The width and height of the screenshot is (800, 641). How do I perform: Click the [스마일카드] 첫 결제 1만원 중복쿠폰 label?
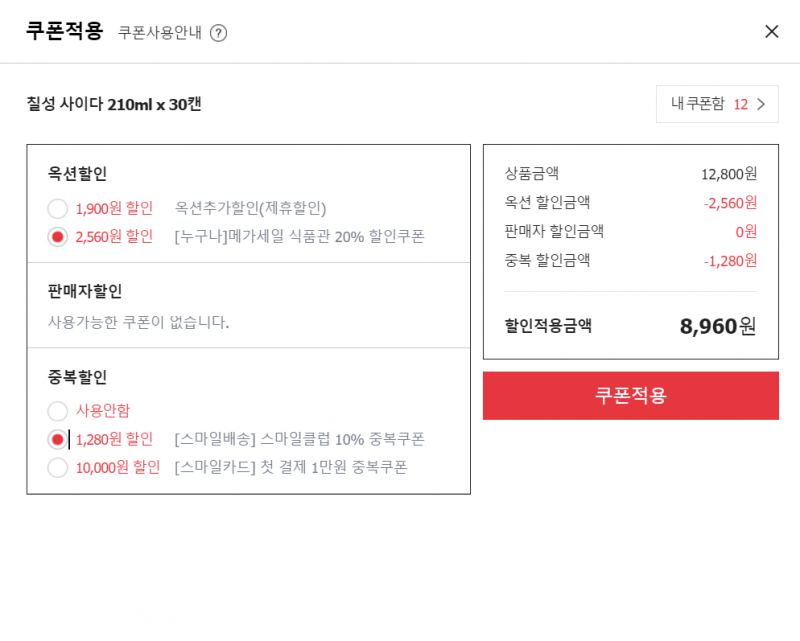291,467
